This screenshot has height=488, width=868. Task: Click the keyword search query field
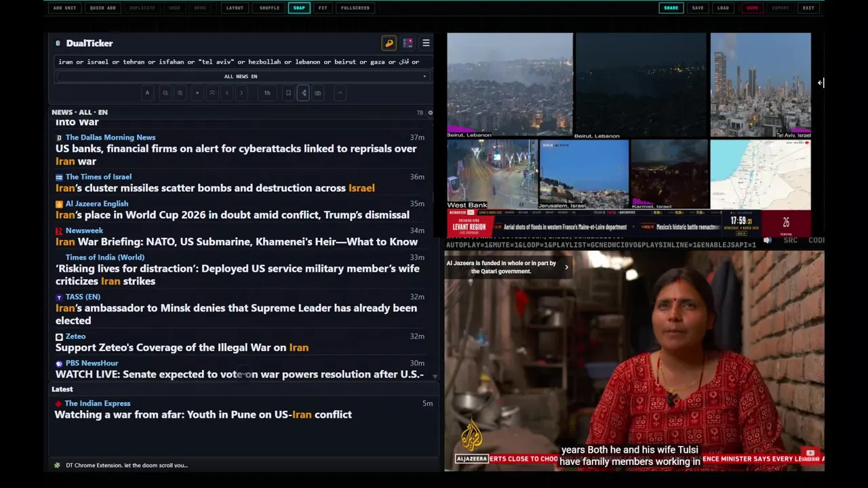tap(243, 62)
